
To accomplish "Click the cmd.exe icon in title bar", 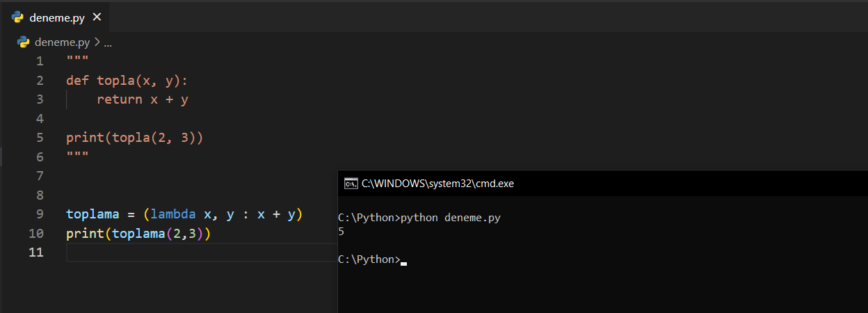I will (x=351, y=184).
